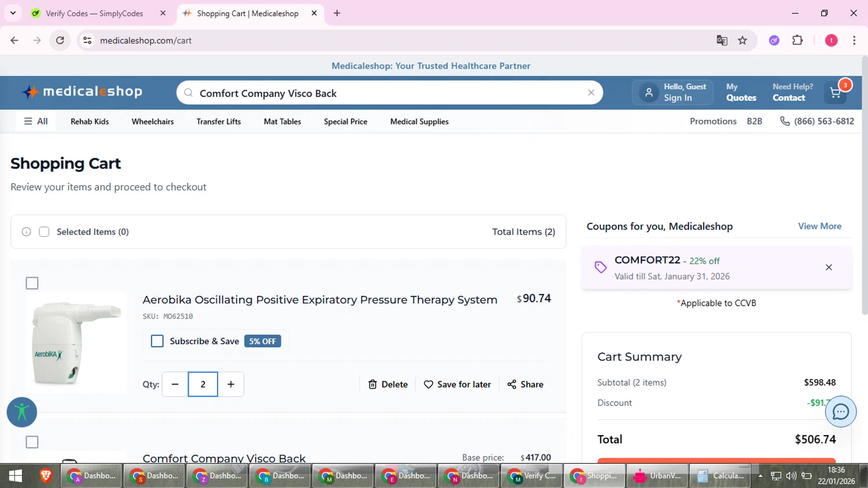Check the Selected Items checkbox
868x488 pixels.
44,232
